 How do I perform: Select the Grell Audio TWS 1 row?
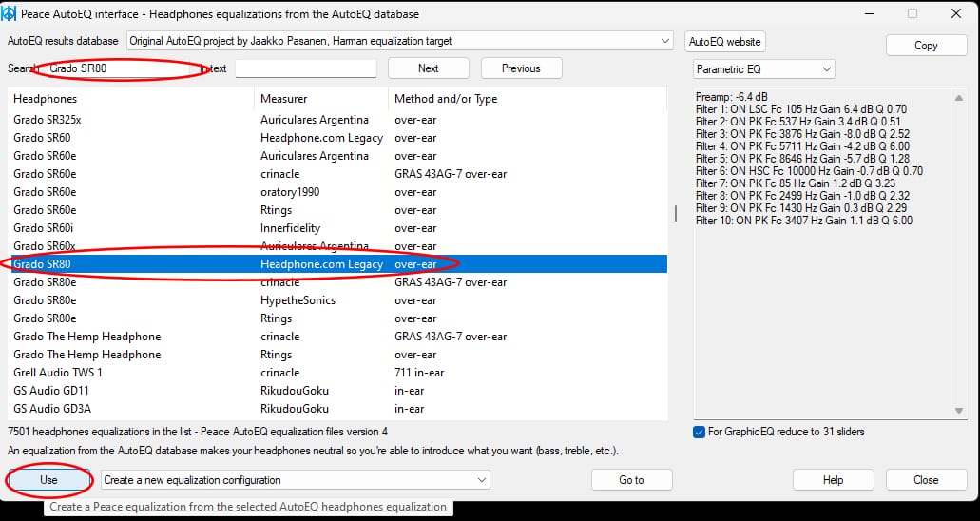coord(338,373)
